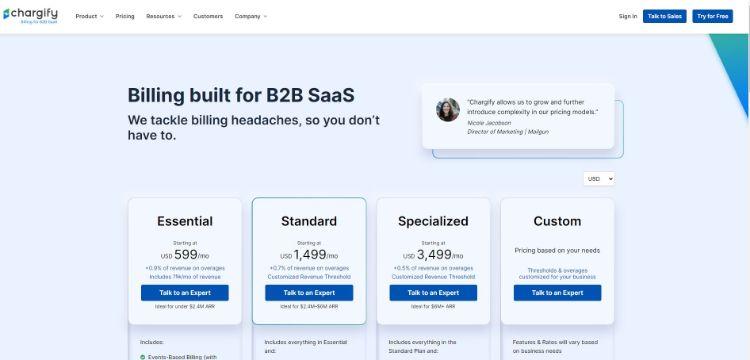
Task: Select the Essential plan heading
Action: [x=185, y=221]
